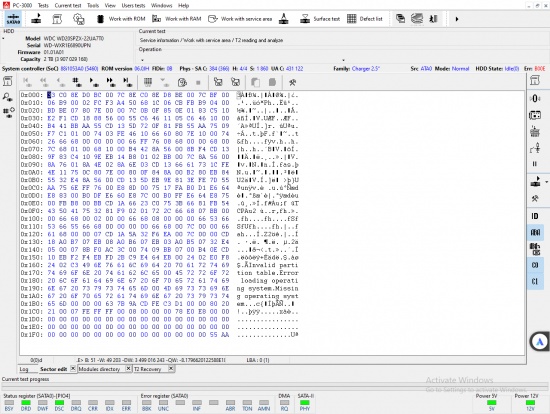Open the Tools menu
This screenshot has width=550, height=414.
click(93, 5)
